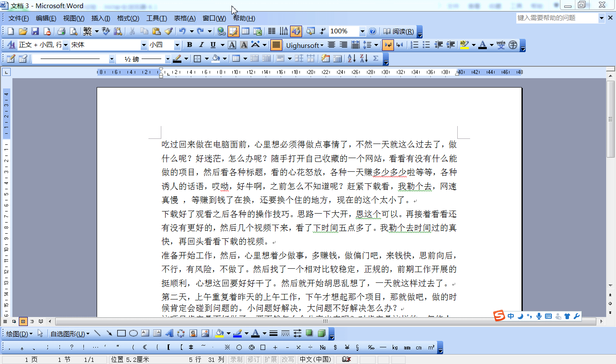
Task: Open the 表格(A) menu
Action: pos(184,18)
